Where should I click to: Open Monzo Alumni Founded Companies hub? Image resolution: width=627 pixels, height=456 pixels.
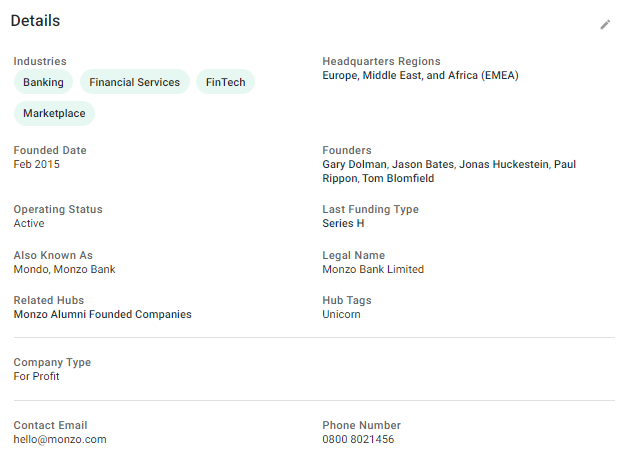(x=102, y=314)
